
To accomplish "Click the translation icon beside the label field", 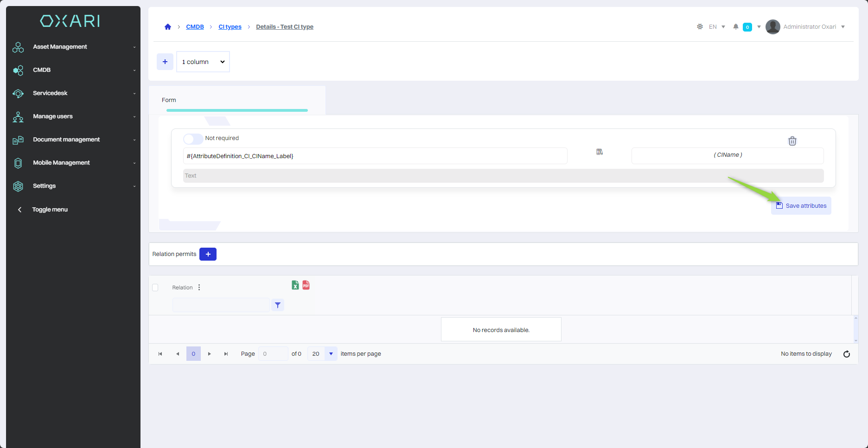I will point(599,152).
